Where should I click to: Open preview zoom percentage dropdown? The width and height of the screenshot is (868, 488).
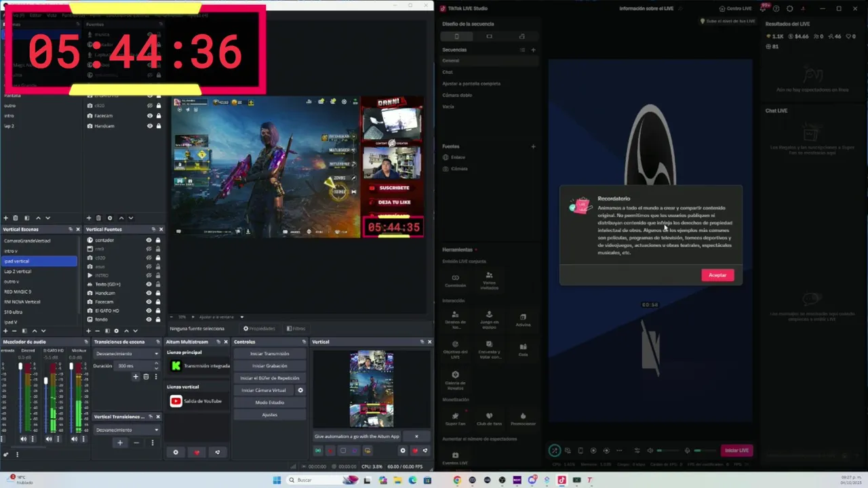click(x=182, y=317)
